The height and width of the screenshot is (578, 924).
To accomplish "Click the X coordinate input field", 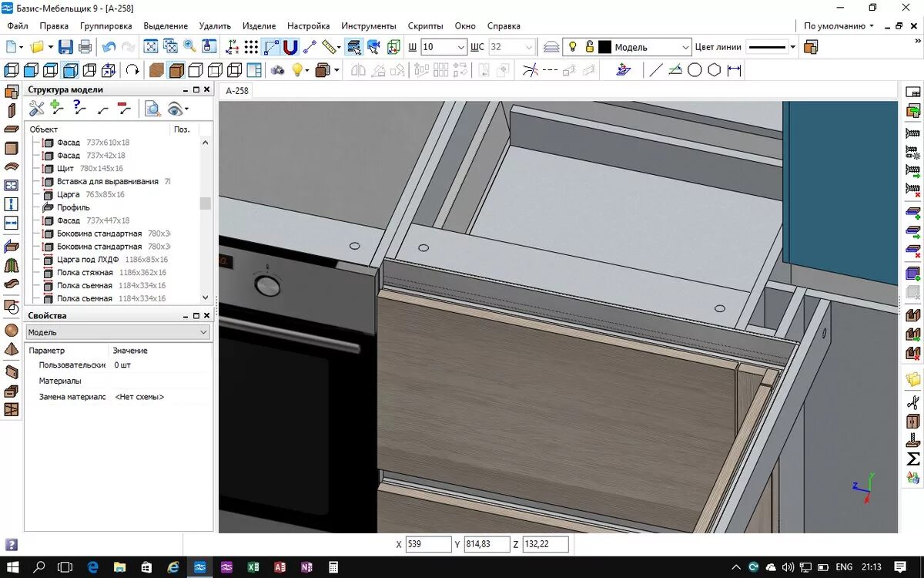I will point(428,544).
